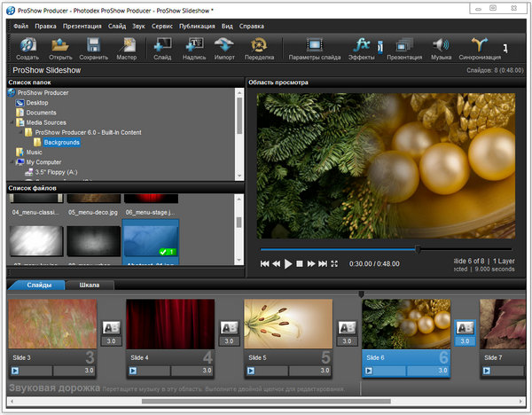Select the Documents folder
This screenshot has width=532, height=415.
point(41,113)
